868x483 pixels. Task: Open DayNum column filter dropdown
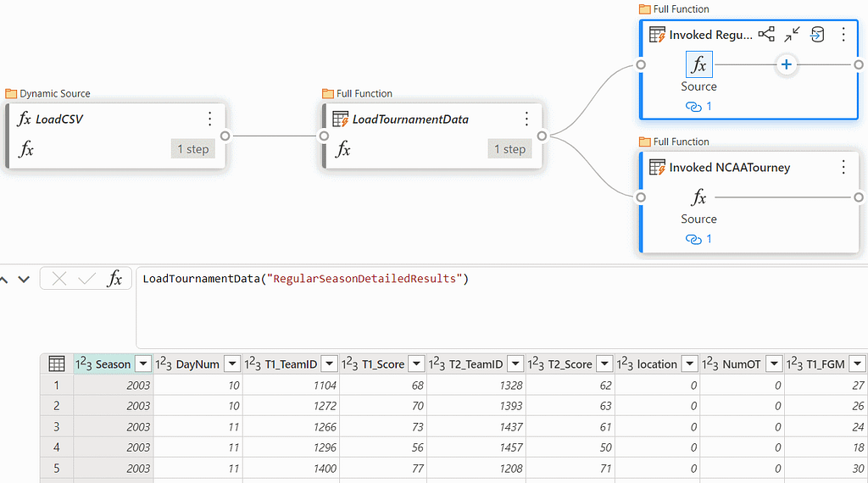tap(232, 364)
